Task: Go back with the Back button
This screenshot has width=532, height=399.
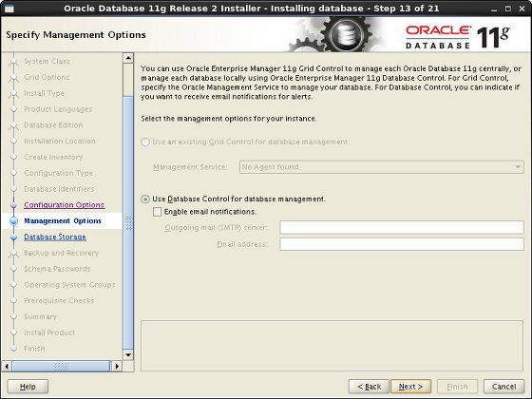Action: pyautogui.click(x=369, y=387)
